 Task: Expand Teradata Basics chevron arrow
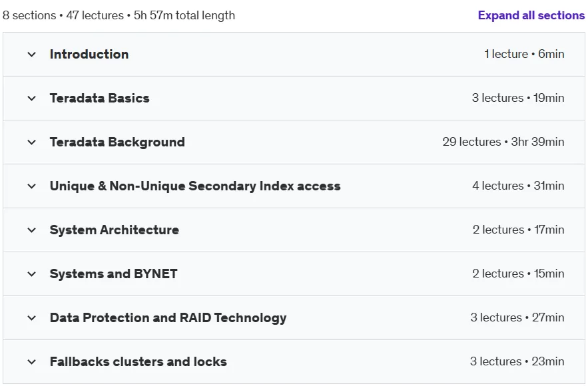click(32, 98)
